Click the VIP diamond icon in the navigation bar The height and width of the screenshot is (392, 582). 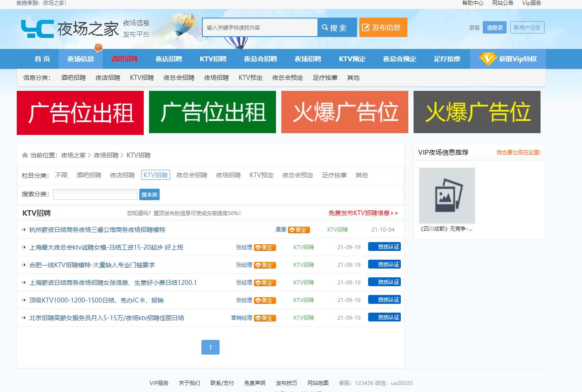[488, 59]
